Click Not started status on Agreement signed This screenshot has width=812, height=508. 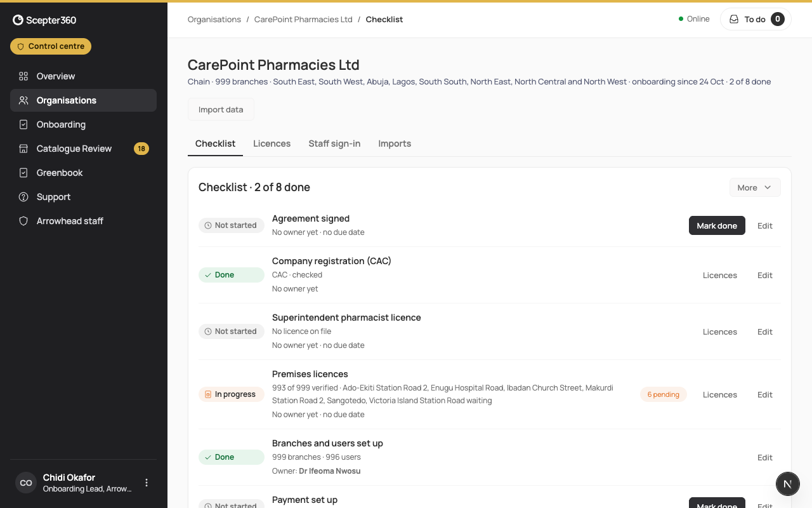(232, 225)
